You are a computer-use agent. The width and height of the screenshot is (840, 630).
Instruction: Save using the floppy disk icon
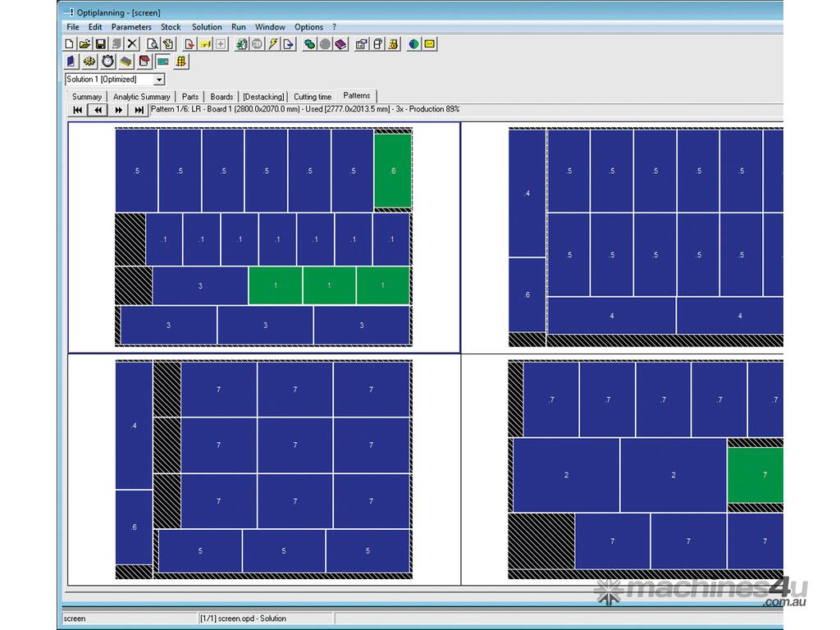click(x=100, y=43)
